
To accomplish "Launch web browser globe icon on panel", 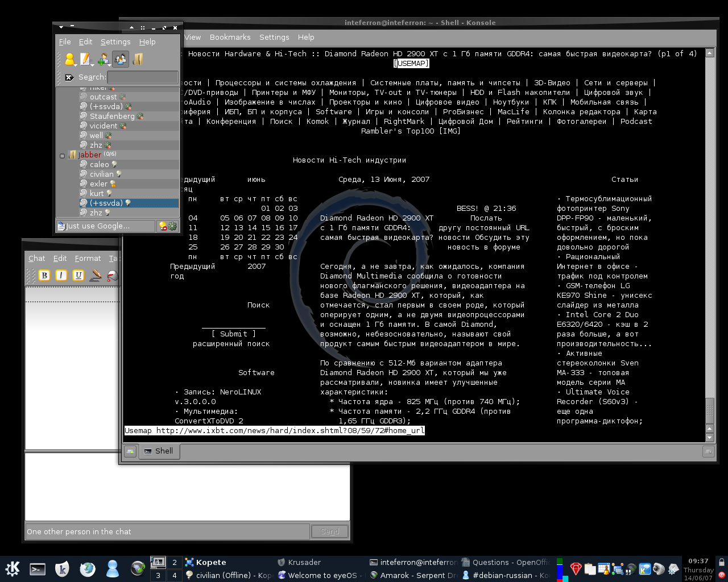I will point(88,568).
